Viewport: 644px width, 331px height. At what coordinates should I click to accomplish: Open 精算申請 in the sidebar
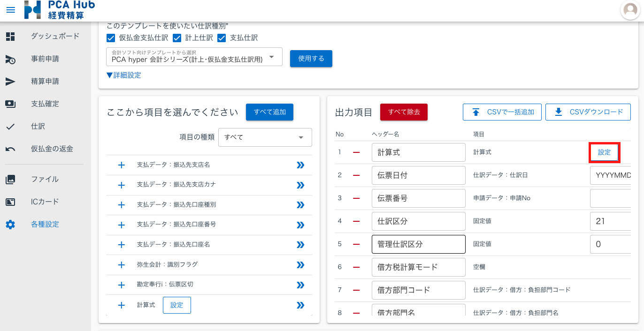45,82
